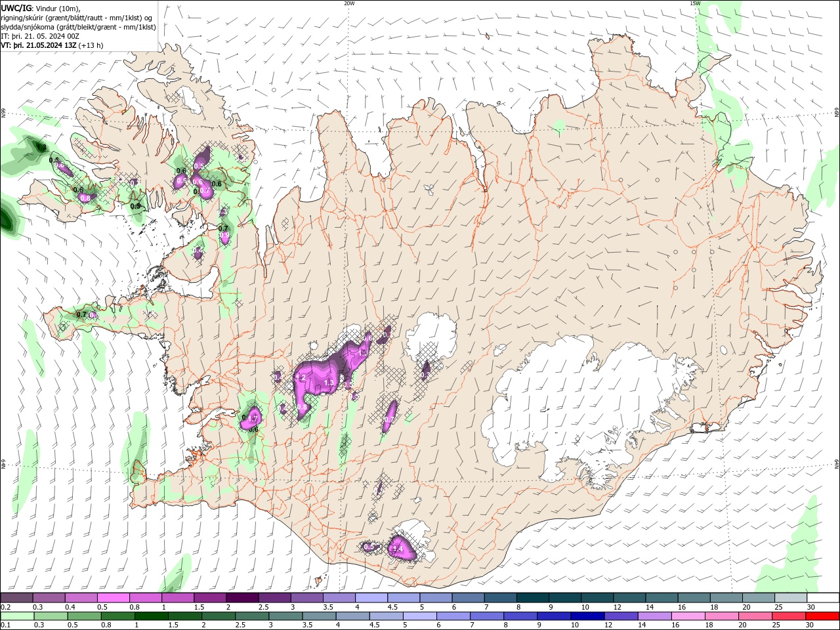Pick rain-scale swatch between 2 and 2.5

219,616
